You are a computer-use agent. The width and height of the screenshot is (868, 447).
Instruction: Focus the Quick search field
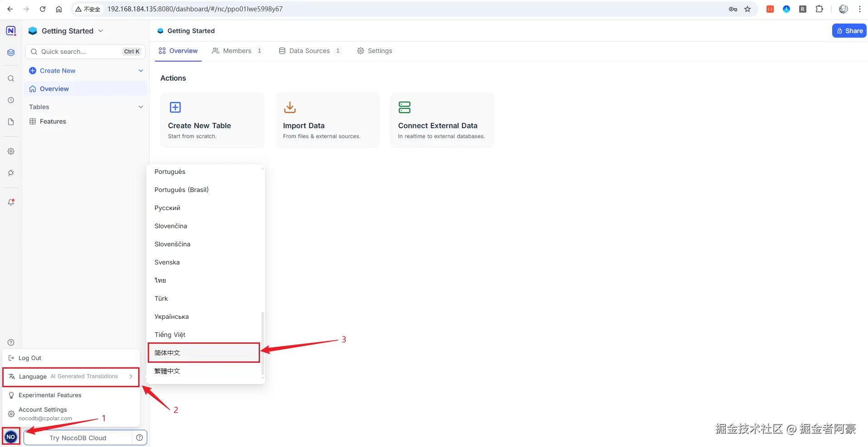coord(85,52)
